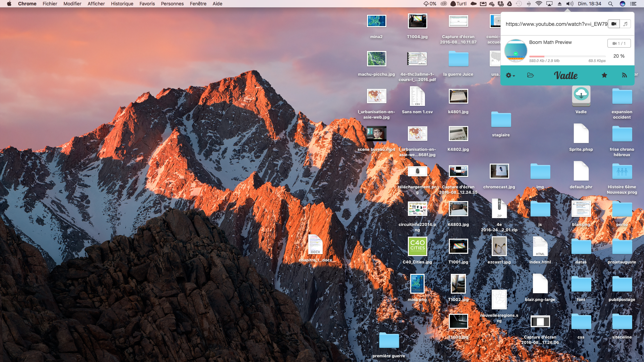Select the frise chrono hébreux folder
This screenshot has width=644, height=362.
pyautogui.click(x=622, y=134)
